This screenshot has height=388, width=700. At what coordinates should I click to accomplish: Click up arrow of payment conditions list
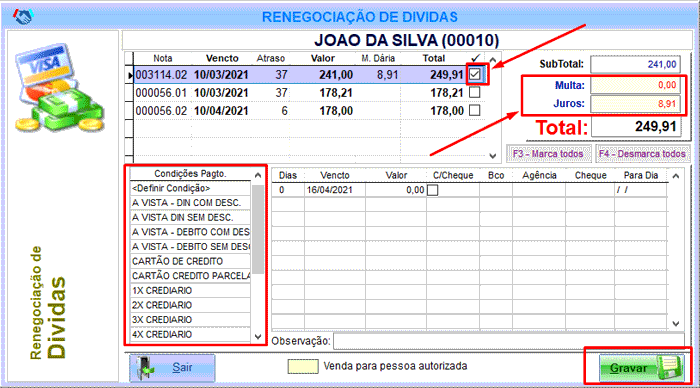pos(258,175)
